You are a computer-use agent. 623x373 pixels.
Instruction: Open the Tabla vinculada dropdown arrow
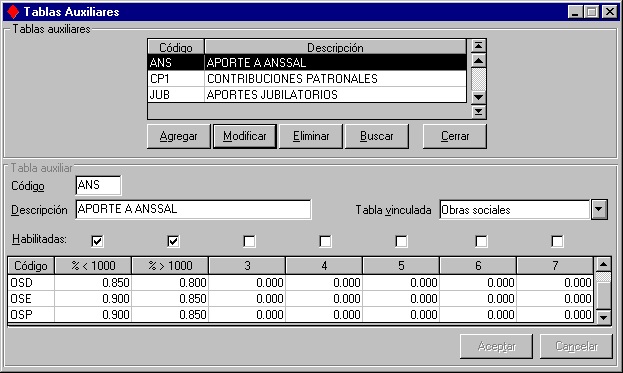coord(599,209)
